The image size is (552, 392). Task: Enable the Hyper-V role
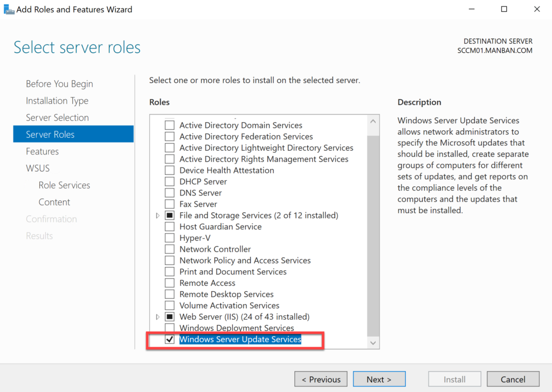coord(170,237)
